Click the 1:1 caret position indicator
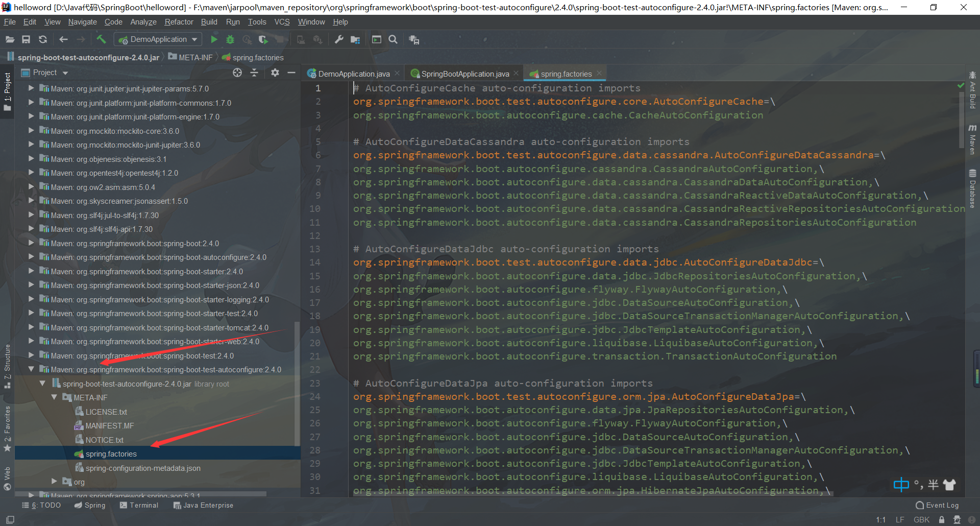Viewport: 980px width, 526px height. [x=881, y=519]
